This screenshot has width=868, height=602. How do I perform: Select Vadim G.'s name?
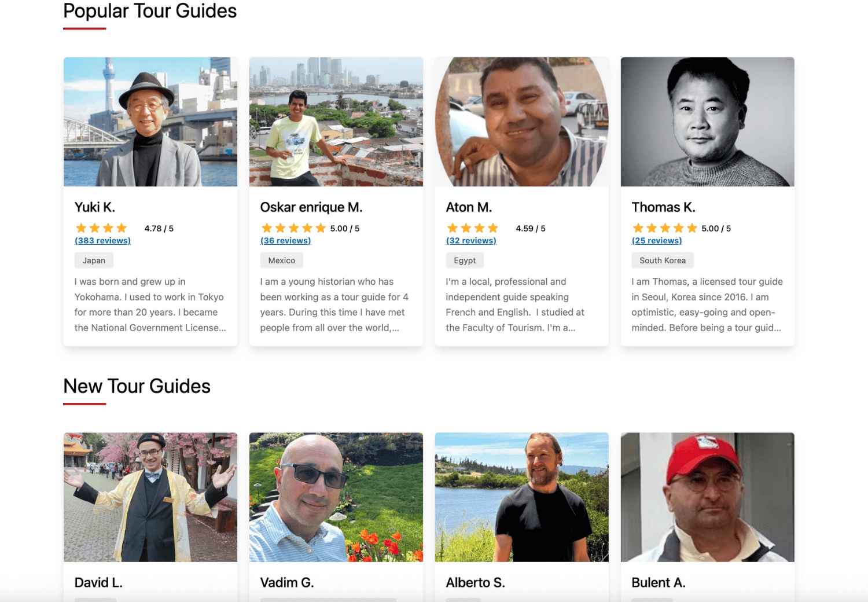[288, 582]
